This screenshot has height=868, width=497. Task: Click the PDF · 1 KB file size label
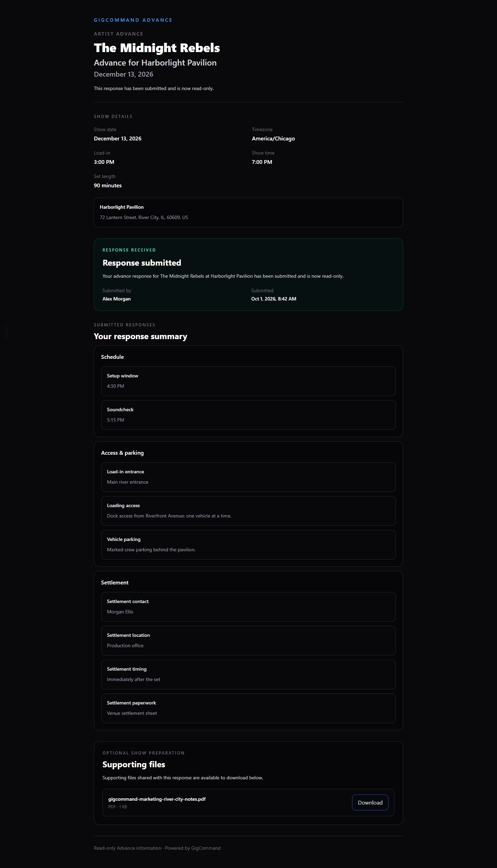pos(117,807)
